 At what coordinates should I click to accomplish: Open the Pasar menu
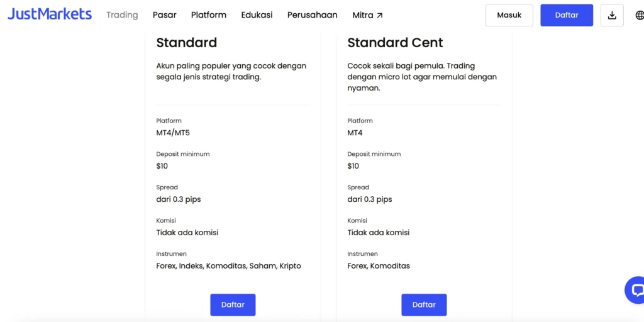[x=164, y=15]
